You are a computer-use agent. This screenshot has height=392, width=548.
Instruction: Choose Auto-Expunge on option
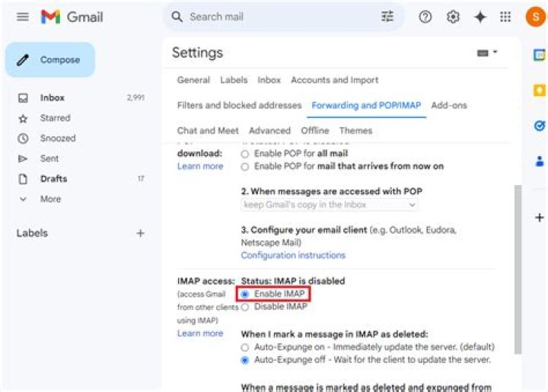245,347
